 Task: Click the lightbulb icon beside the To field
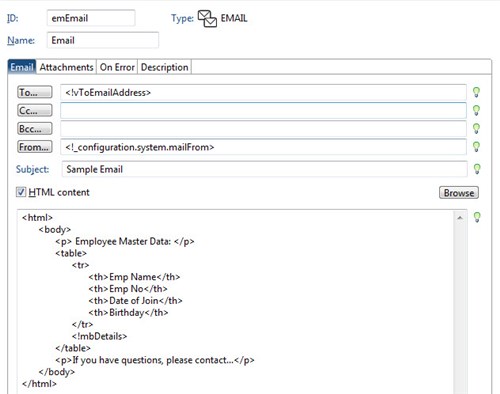(476, 92)
